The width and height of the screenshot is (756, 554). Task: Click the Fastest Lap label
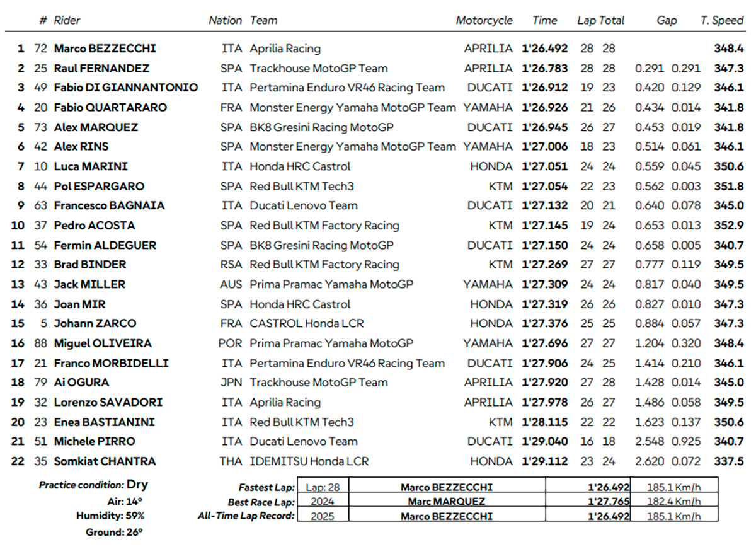point(265,487)
